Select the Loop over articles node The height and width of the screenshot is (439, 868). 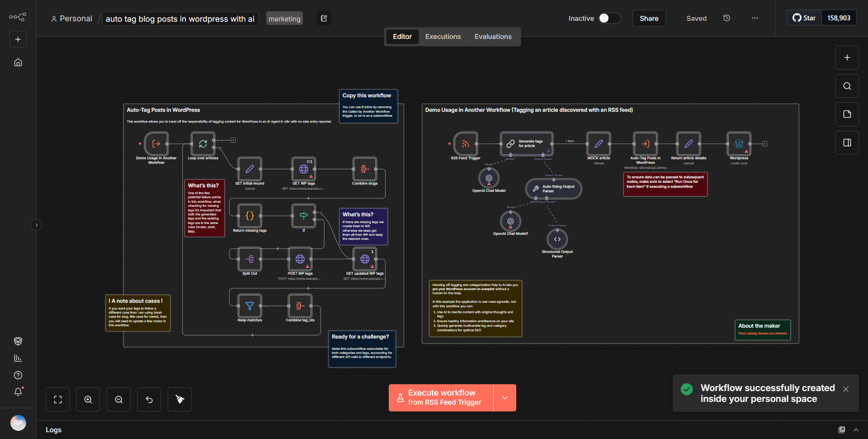click(x=203, y=144)
